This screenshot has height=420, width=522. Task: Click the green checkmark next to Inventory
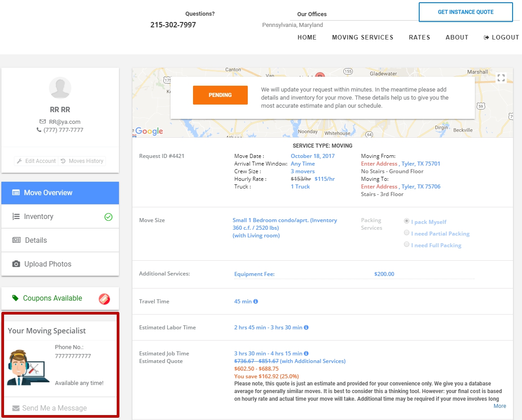pos(109,217)
